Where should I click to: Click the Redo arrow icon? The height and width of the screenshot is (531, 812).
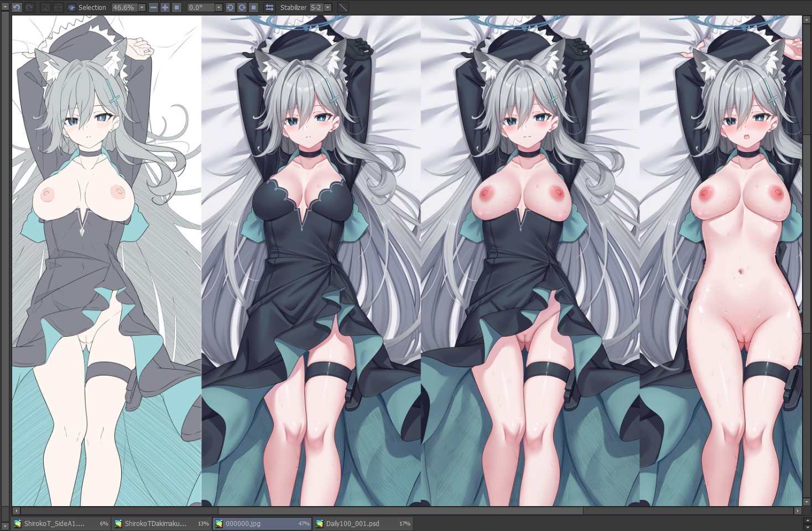click(29, 7)
